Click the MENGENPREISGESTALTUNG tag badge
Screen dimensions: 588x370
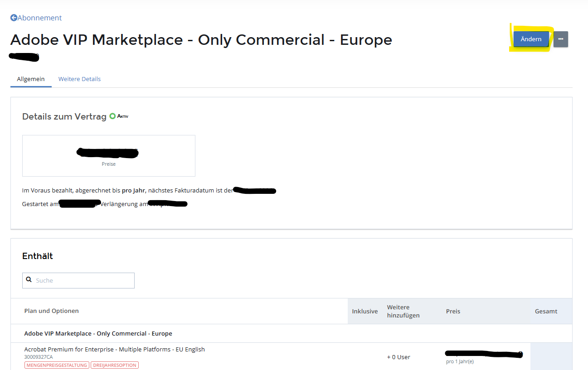pos(57,365)
